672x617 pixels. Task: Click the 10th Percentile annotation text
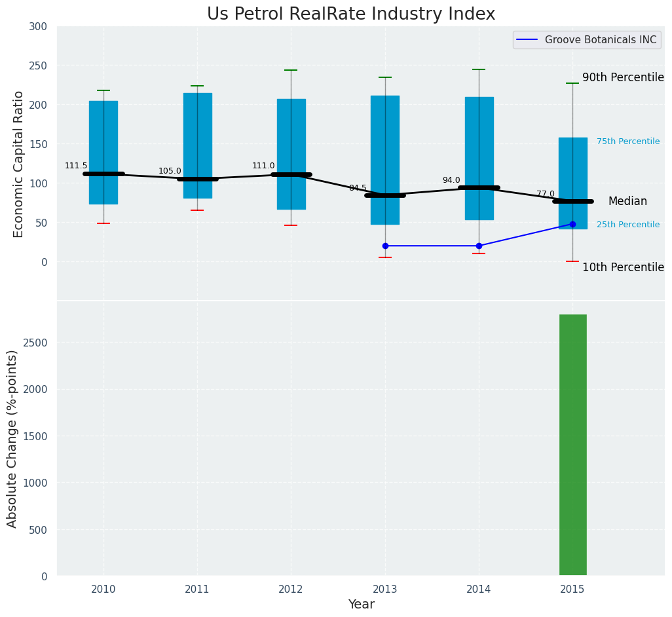[623, 267]
